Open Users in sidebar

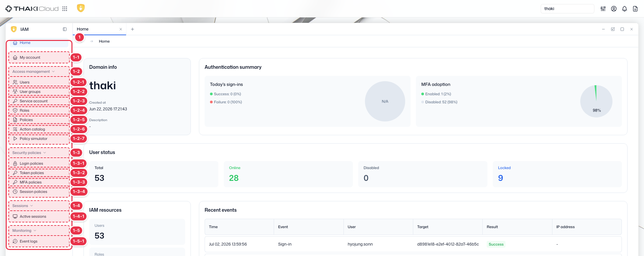point(39,82)
